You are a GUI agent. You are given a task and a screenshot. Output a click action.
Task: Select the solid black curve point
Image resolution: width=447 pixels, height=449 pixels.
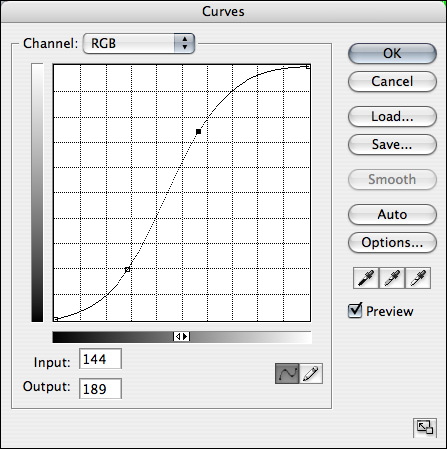(x=199, y=132)
